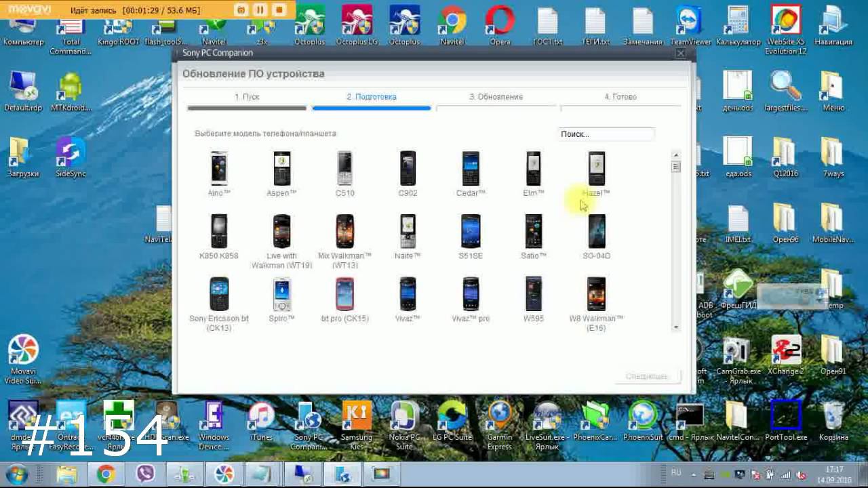
Task: Open the Movavi Video Suite icon
Action: pyautogui.click(x=23, y=359)
